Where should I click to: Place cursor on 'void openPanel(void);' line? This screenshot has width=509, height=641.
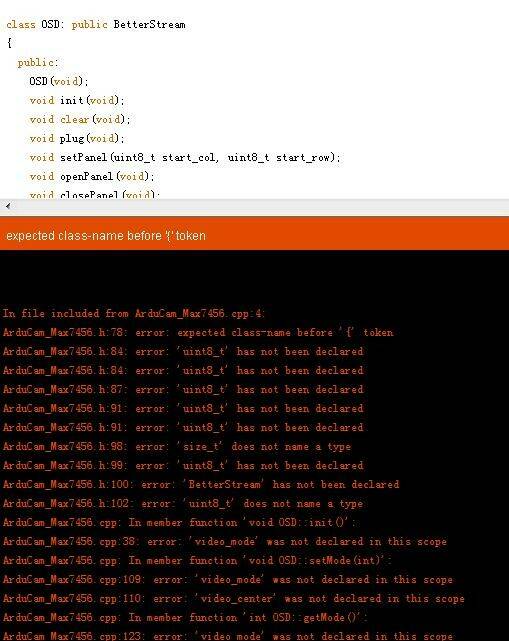(x=92, y=177)
